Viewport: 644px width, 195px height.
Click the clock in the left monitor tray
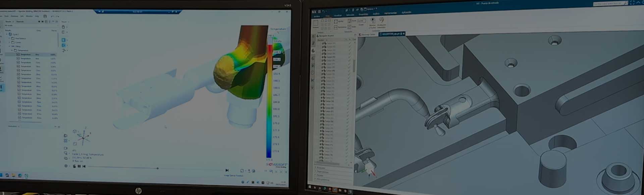pos(280,183)
